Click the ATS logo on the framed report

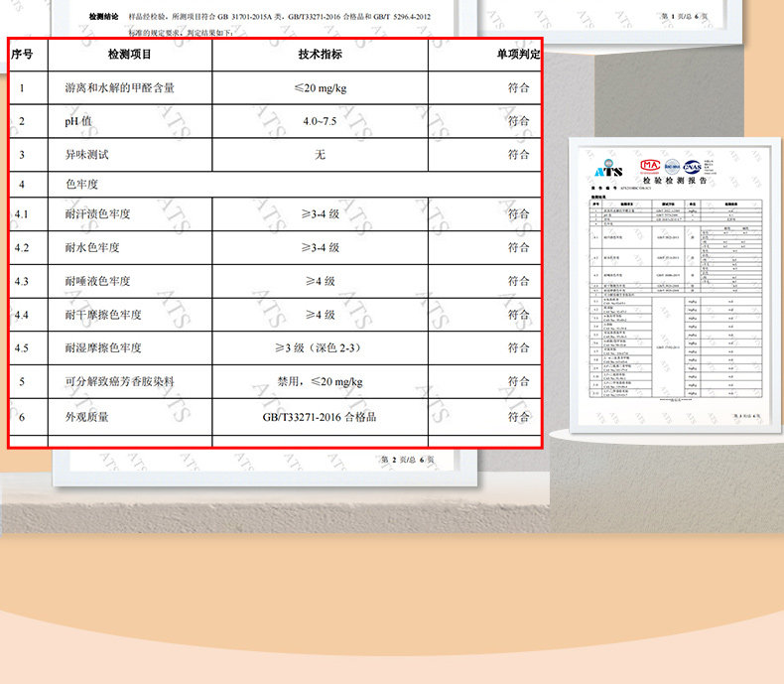coord(608,168)
